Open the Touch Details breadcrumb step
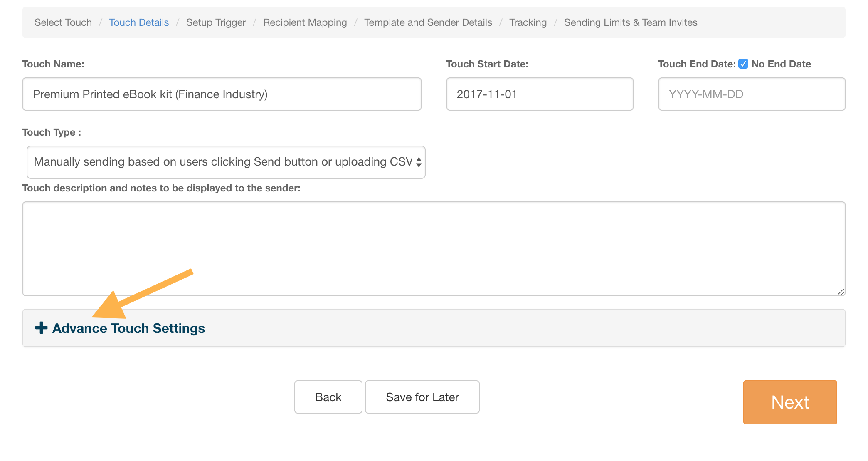Viewport: 868px width, 461px height. tap(139, 22)
